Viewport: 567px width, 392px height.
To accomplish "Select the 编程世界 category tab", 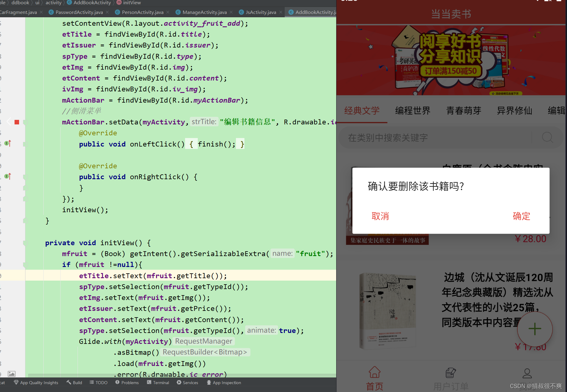I will [x=413, y=110].
